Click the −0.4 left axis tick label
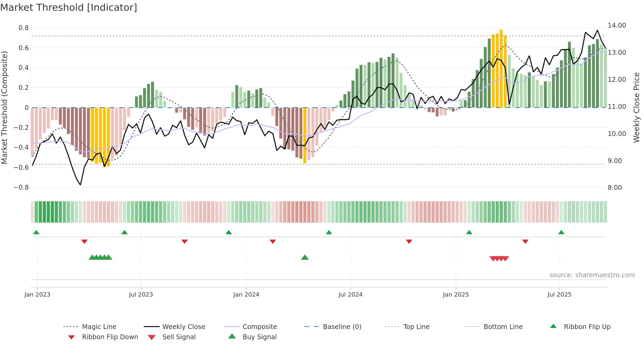The width and height of the screenshot is (644, 362). [21, 147]
